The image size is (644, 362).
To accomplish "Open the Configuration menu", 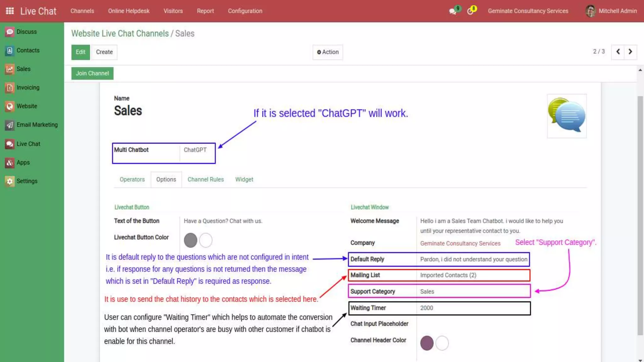I will [245, 11].
